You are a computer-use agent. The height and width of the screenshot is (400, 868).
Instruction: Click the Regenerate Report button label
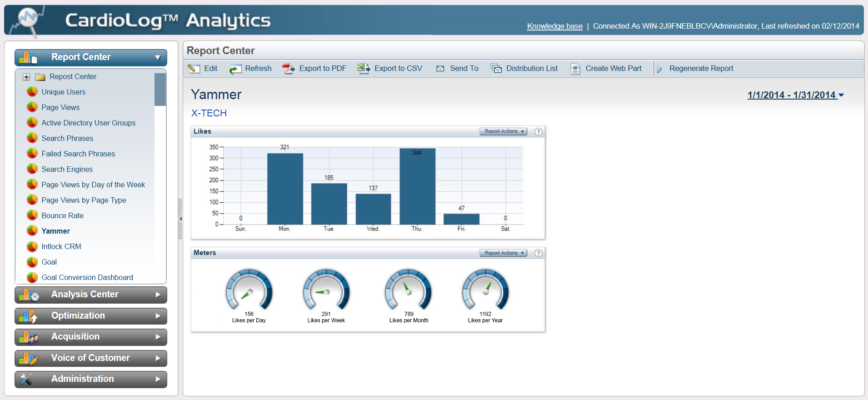pyautogui.click(x=701, y=69)
